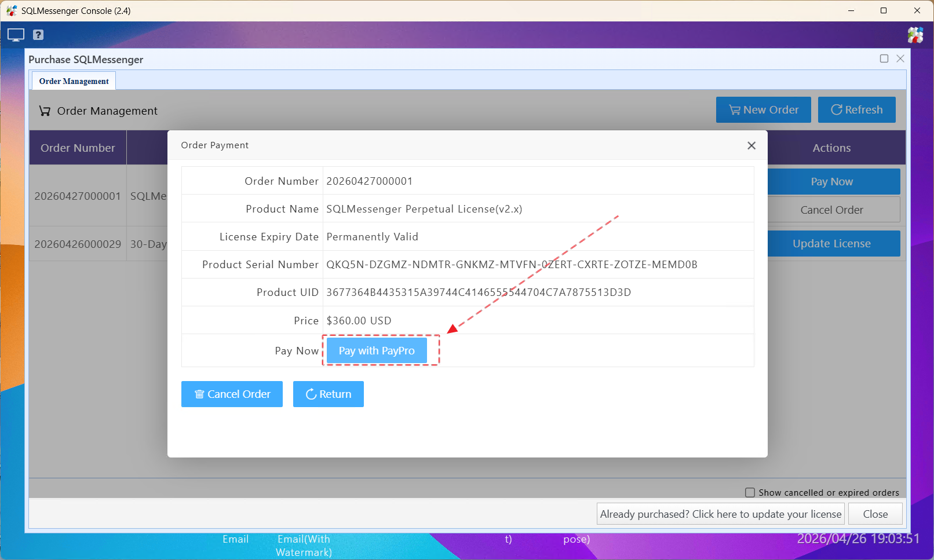Click the Actions column header
Viewport: 934px width, 560px height.
pyautogui.click(x=832, y=148)
